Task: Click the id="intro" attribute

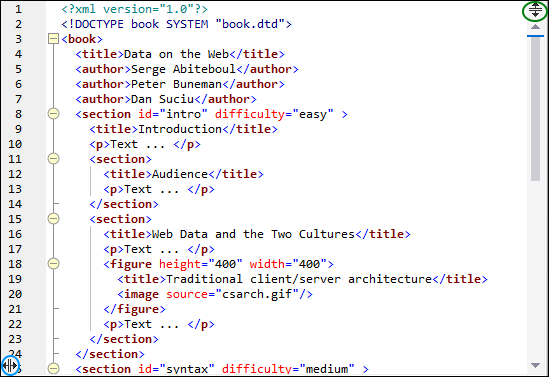Action: click(173, 114)
